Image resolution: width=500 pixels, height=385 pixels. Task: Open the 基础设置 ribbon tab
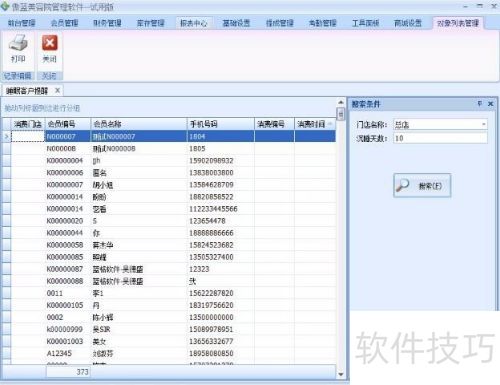[236, 23]
